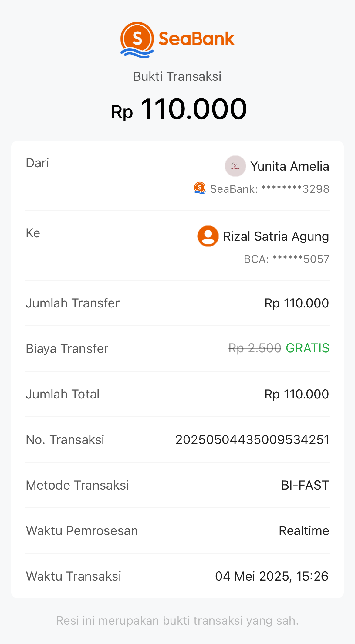Tap the transaction time 04 Mei 2025
355x644 pixels.
272,576
